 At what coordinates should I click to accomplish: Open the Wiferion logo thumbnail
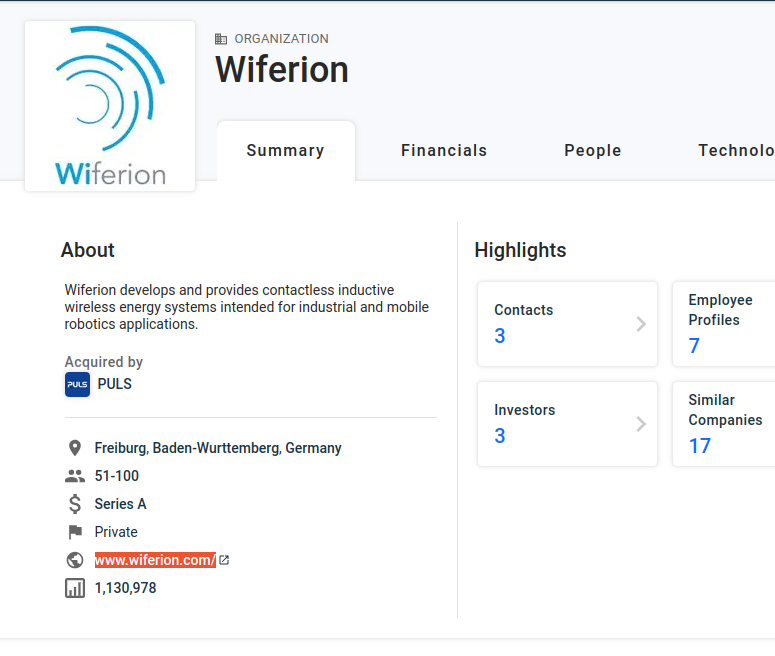click(110, 106)
